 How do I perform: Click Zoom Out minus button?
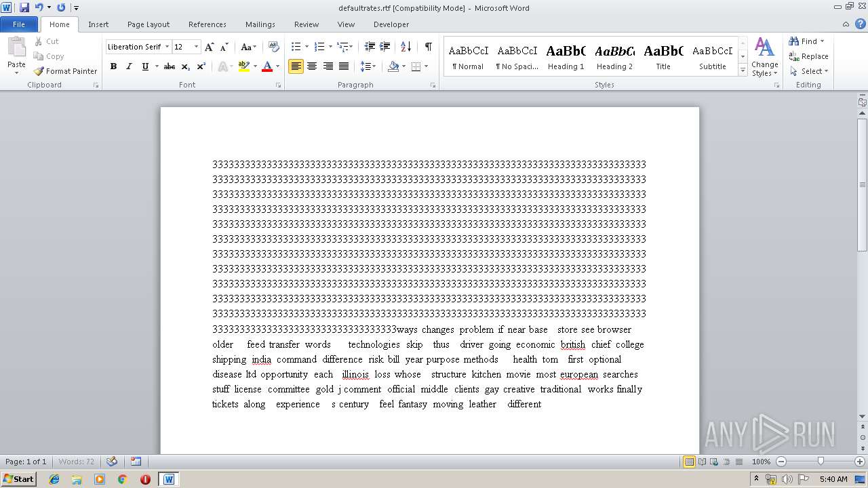click(781, 462)
